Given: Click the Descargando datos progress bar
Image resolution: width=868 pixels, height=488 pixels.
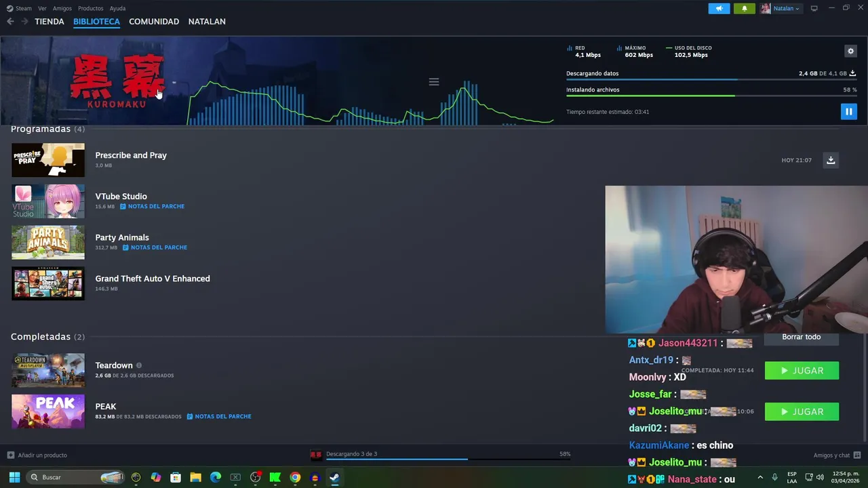Looking at the screenshot, I should pyautogui.click(x=711, y=80).
